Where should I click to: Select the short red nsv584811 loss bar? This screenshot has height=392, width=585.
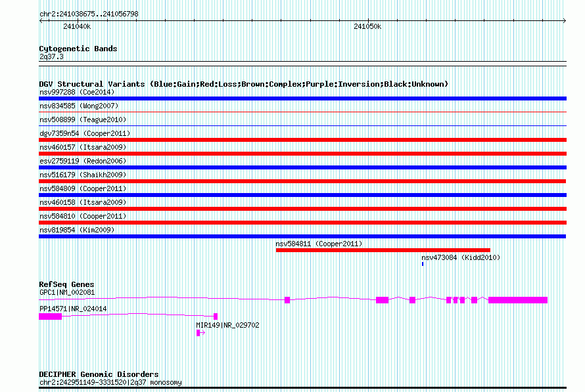click(x=383, y=250)
